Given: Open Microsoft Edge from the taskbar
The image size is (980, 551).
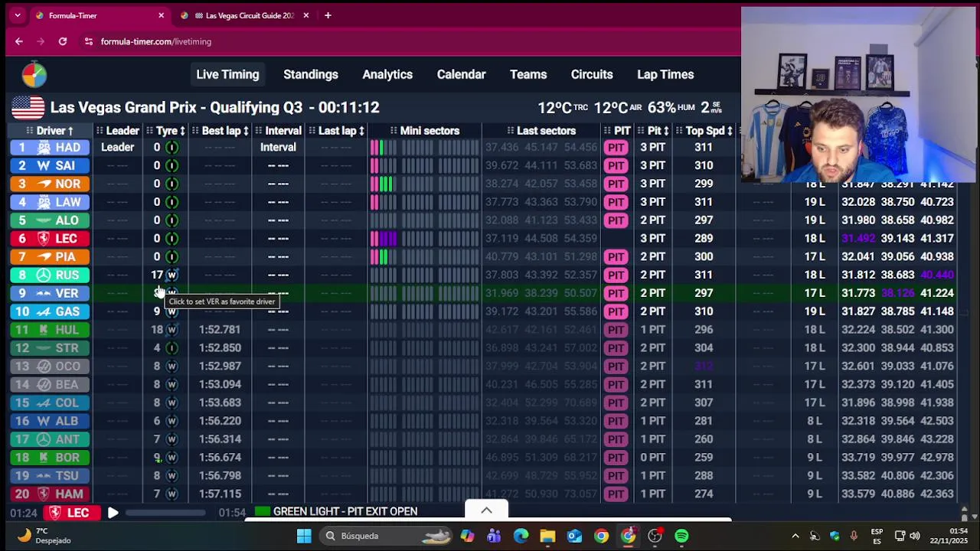Looking at the screenshot, I should tap(521, 536).
